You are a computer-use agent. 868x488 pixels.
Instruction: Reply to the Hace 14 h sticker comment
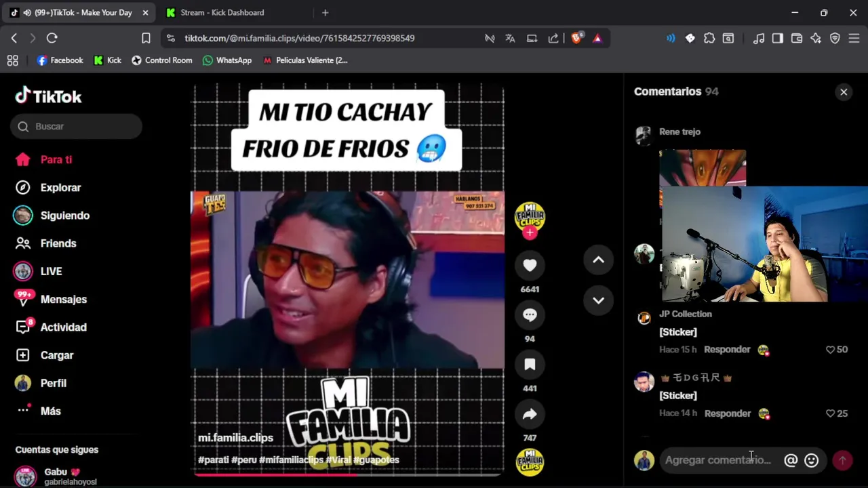pyautogui.click(x=727, y=413)
